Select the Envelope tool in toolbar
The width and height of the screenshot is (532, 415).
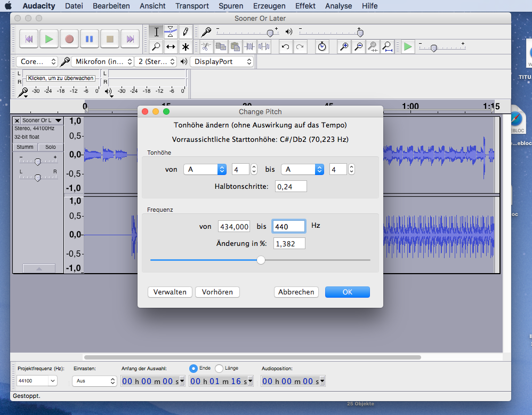tap(171, 31)
